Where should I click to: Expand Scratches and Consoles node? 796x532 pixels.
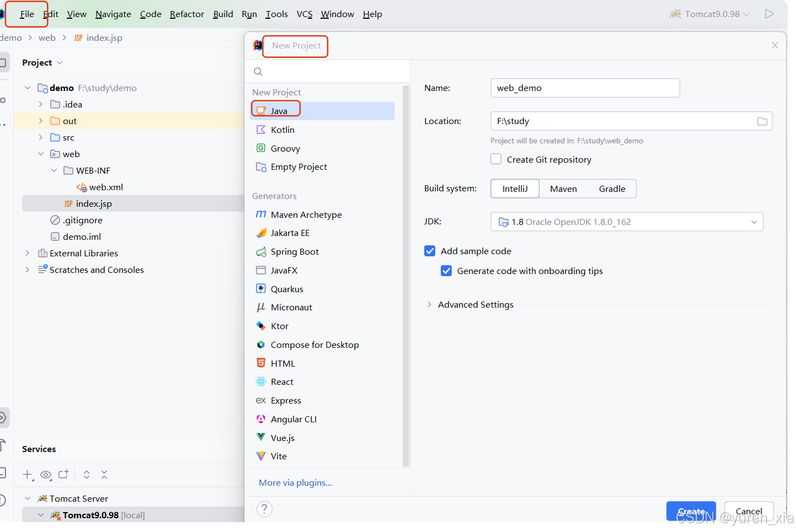[28, 270]
